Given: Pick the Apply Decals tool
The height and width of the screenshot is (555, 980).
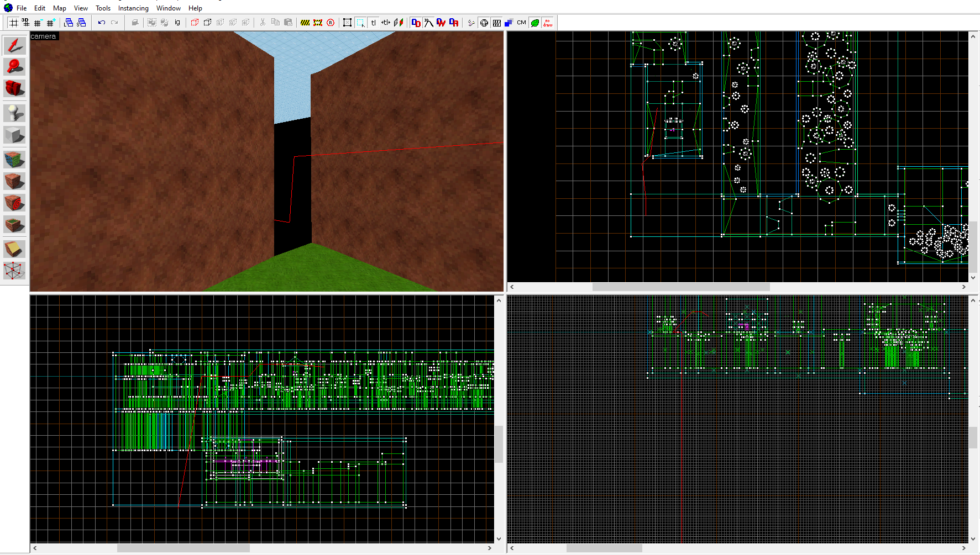Looking at the screenshot, I should click(x=14, y=203).
